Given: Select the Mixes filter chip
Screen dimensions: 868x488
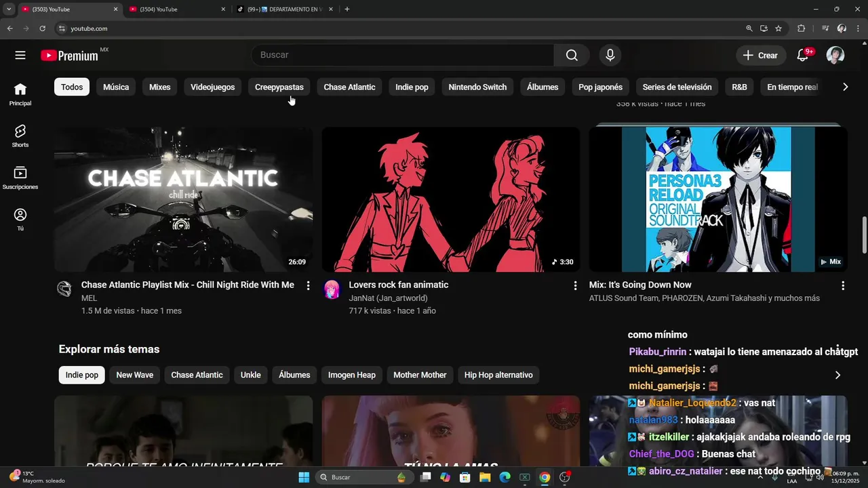Looking at the screenshot, I should pyautogui.click(x=160, y=87).
